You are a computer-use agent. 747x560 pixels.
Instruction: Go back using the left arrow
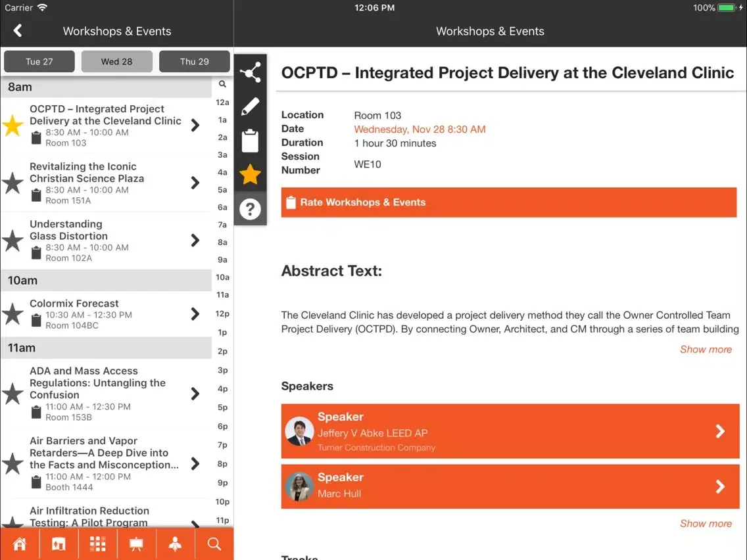(x=18, y=31)
